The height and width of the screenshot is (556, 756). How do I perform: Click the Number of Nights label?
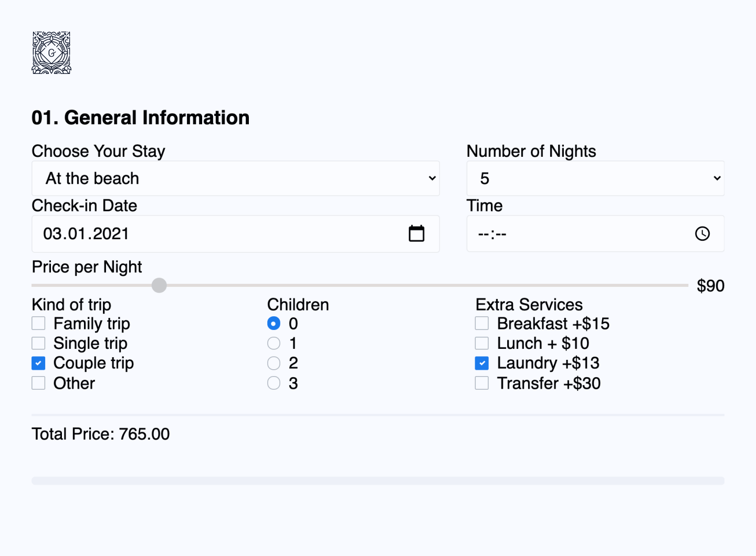pyautogui.click(x=531, y=151)
